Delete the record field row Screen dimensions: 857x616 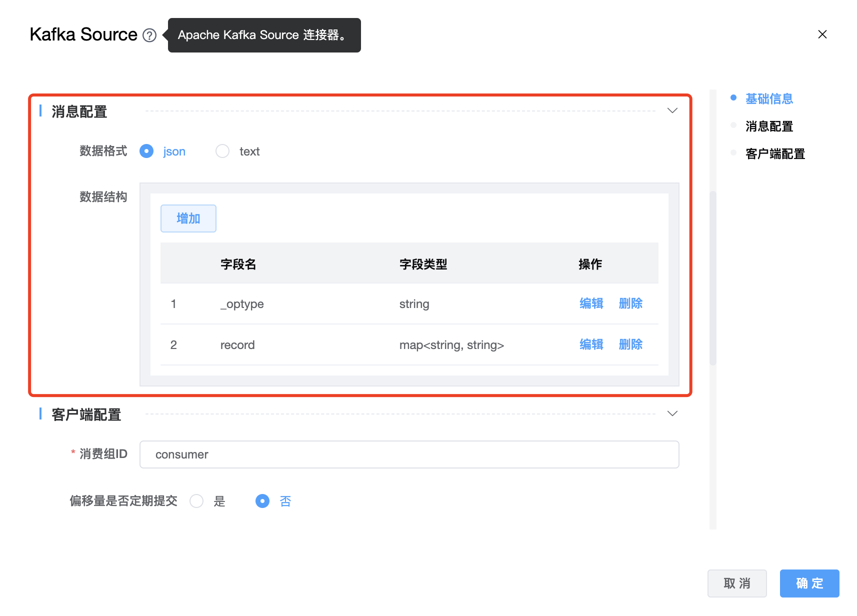tap(630, 344)
